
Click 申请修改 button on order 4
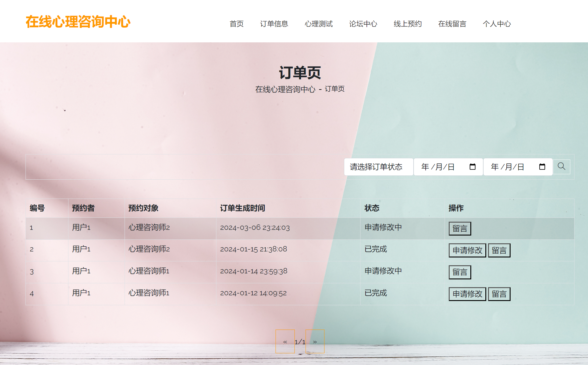(x=467, y=294)
